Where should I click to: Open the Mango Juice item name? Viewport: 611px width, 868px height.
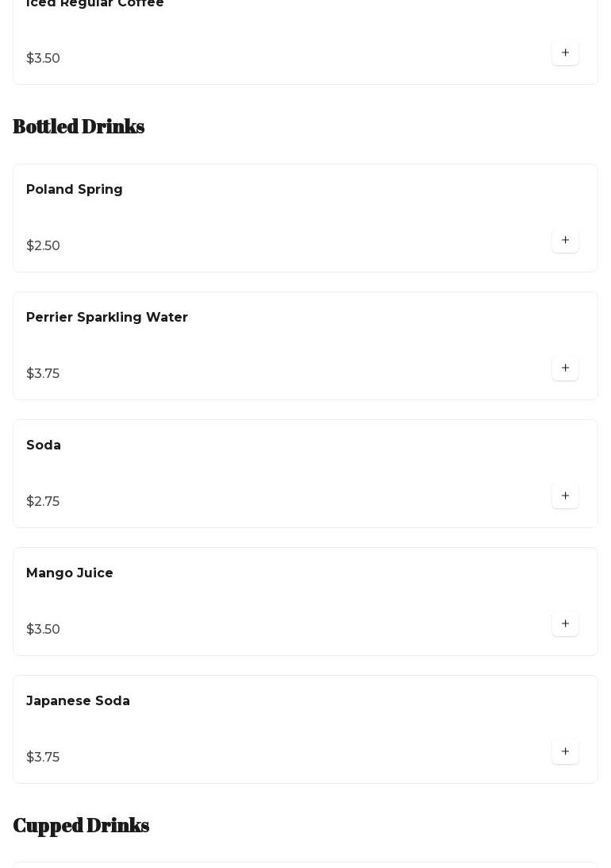click(70, 573)
